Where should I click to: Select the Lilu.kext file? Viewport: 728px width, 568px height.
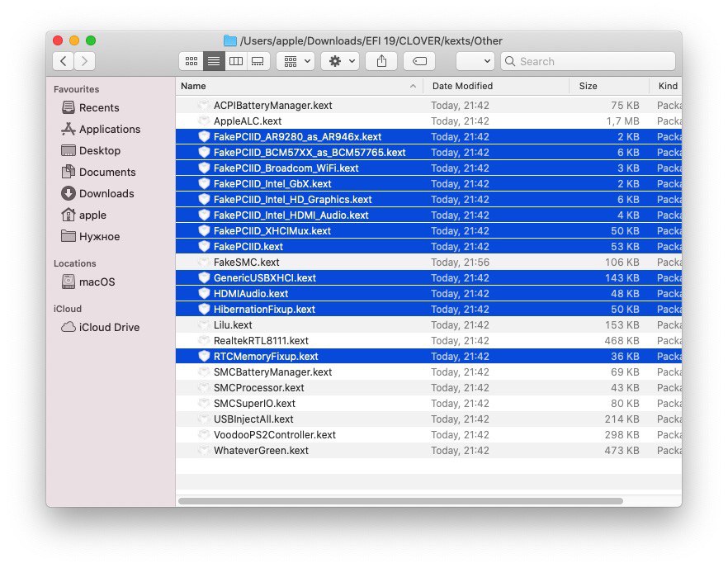pyautogui.click(x=428, y=325)
